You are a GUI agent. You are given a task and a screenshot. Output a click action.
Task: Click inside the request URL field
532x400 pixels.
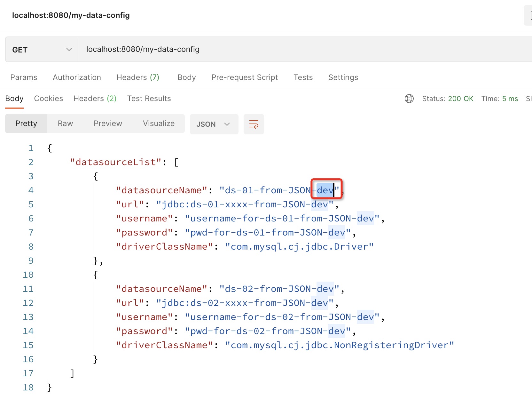pos(192,49)
